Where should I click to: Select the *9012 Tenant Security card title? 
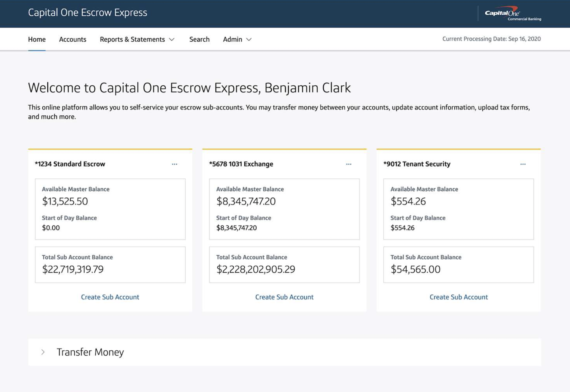point(417,164)
